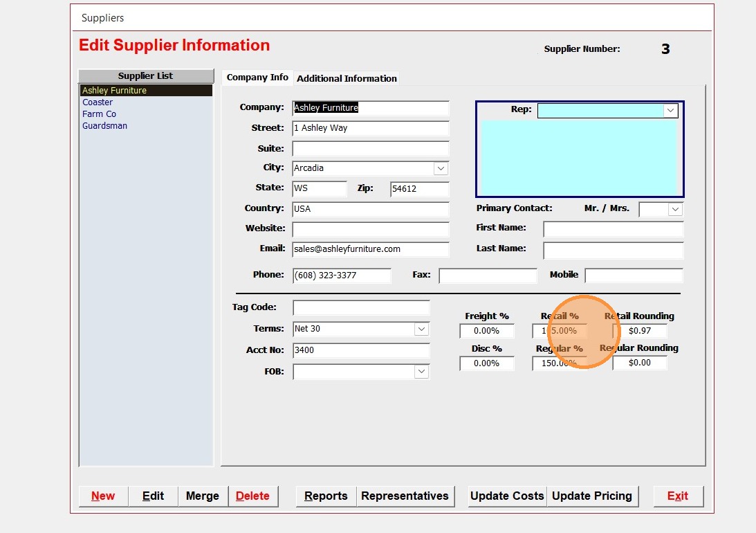Choose Guardsman from the Supplier List

click(x=104, y=126)
